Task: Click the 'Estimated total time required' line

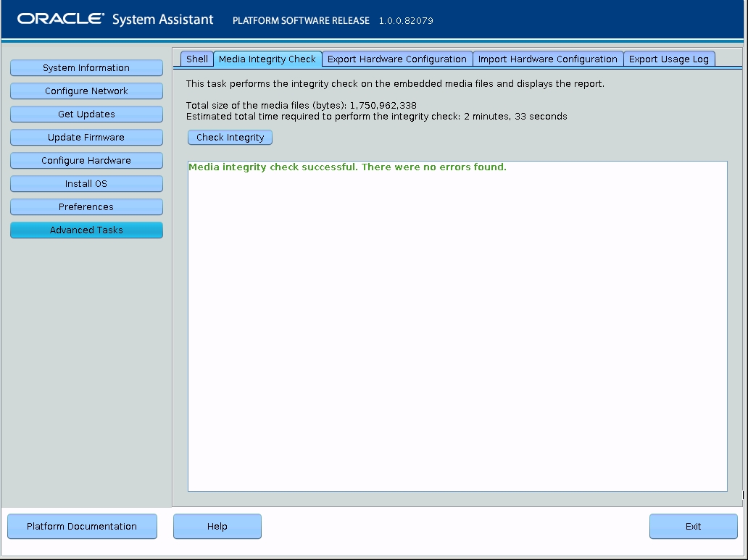Action: [376, 117]
